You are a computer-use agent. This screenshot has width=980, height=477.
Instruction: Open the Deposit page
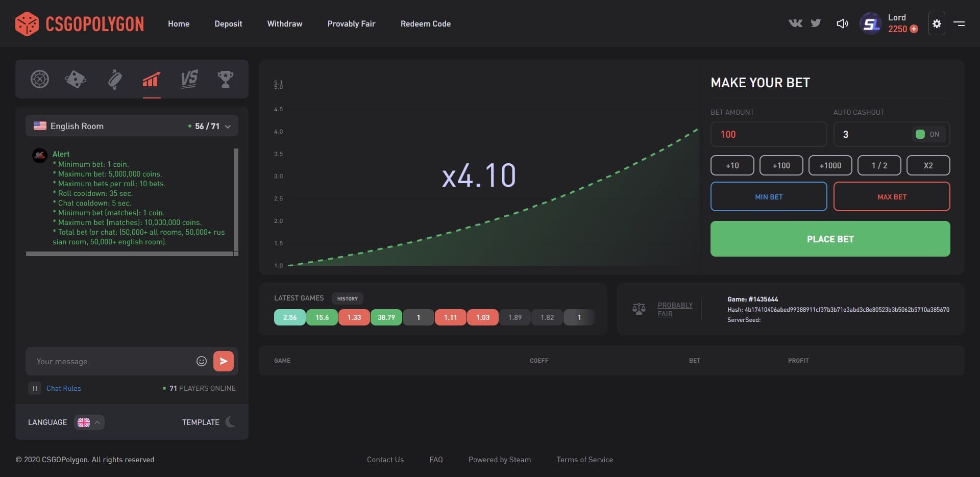[228, 23]
